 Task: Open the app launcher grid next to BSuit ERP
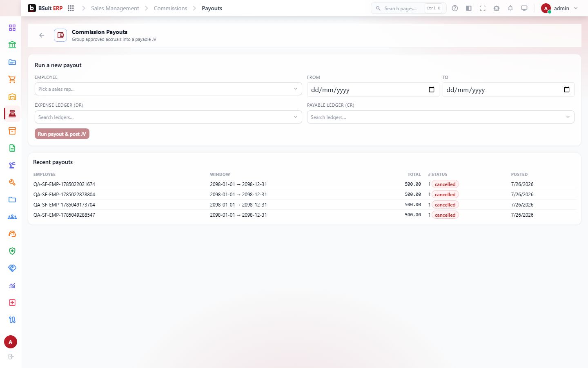point(71,8)
